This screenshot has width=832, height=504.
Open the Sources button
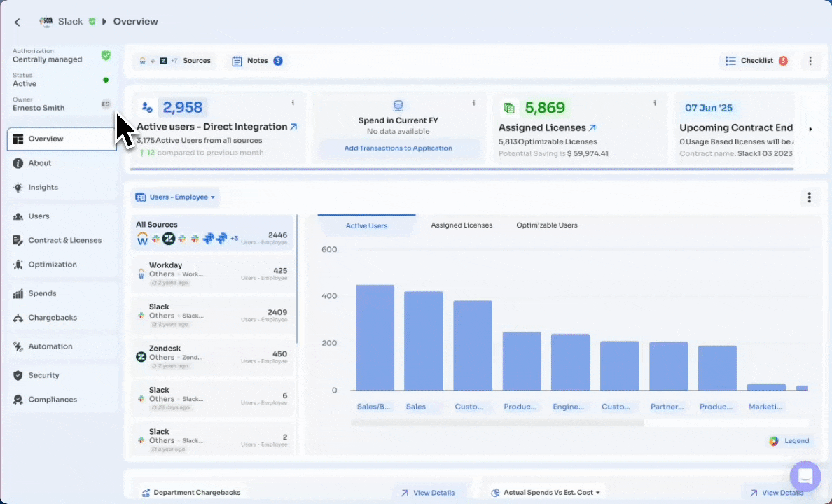175,61
